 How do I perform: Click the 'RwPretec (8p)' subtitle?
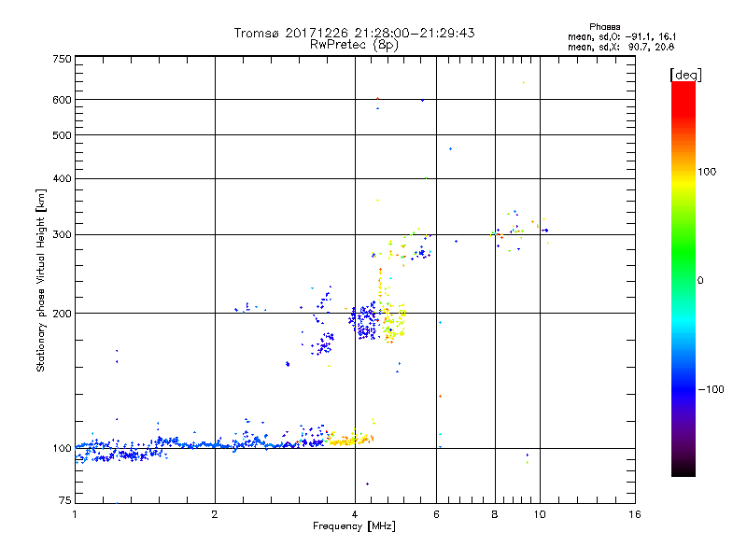click(354, 45)
